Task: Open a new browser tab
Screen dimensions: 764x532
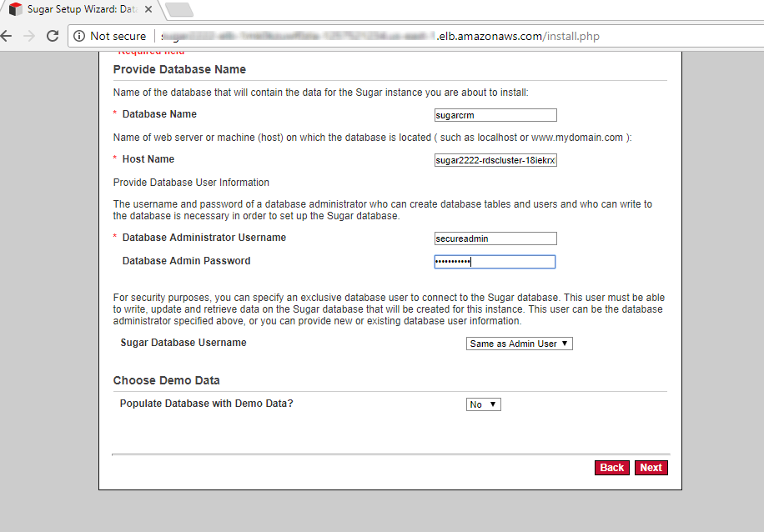Action: click(x=178, y=10)
